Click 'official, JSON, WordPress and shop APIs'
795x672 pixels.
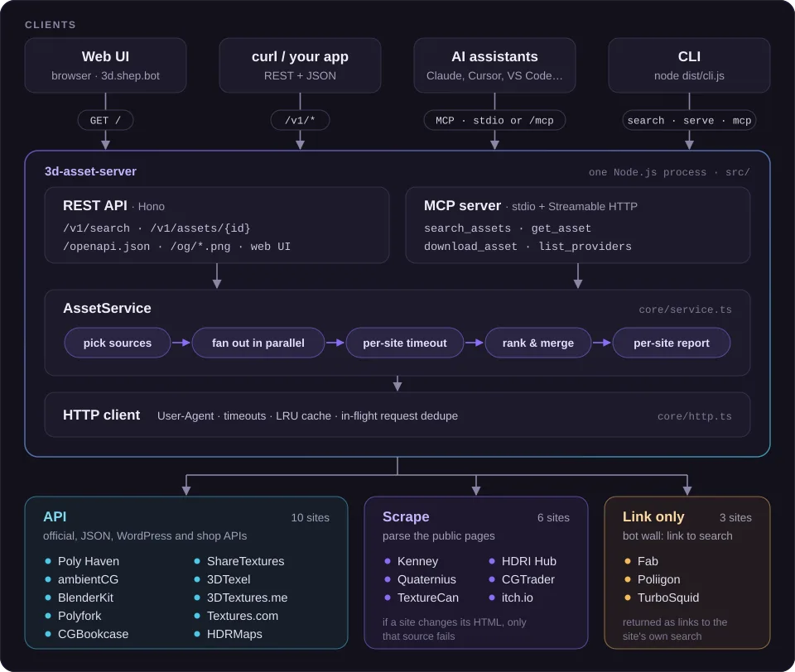click(145, 535)
